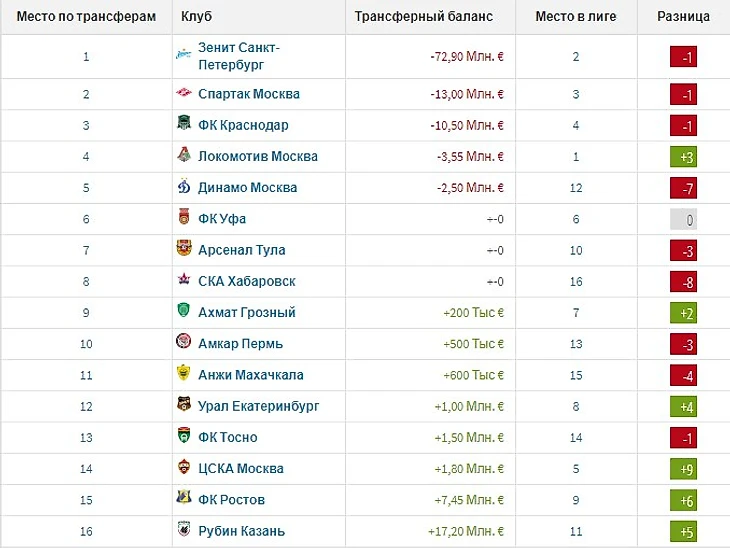The image size is (730, 548).
Task: Open the 'СКА Хабаровск' club link
Action: [x=247, y=281]
